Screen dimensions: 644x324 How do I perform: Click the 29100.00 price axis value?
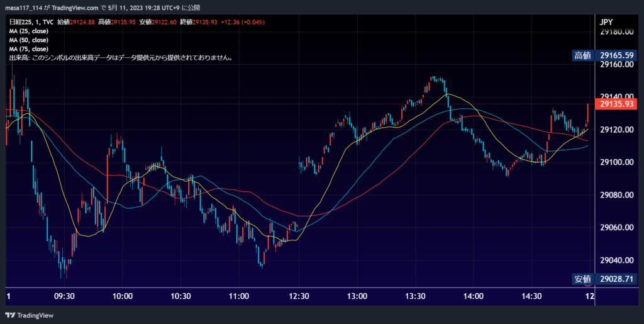point(616,162)
